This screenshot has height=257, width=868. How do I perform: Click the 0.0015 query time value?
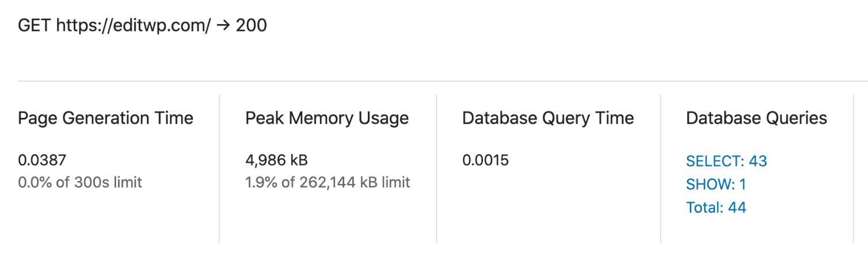pyautogui.click(x=485, y=160)
